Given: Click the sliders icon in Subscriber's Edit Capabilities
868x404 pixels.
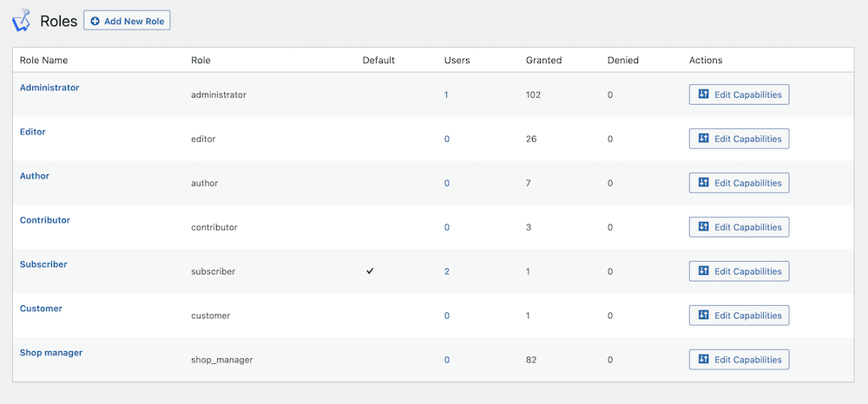Looking at the screenshot, I should [x=704, y=271].
